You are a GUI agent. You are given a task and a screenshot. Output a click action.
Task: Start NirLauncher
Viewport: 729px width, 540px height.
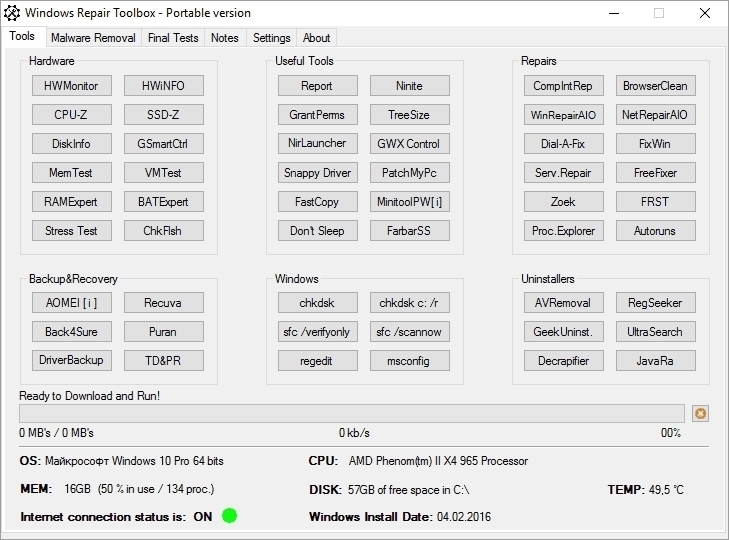point(318,144)
